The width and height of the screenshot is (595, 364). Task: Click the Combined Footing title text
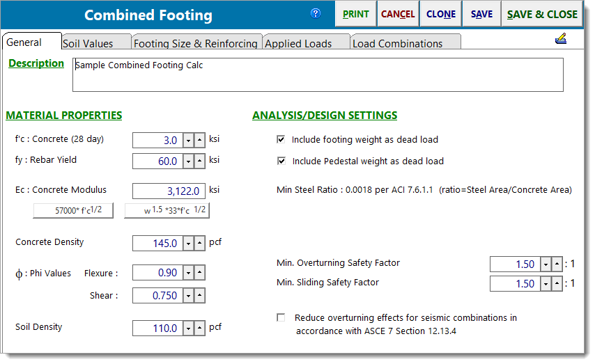(148, 15)
